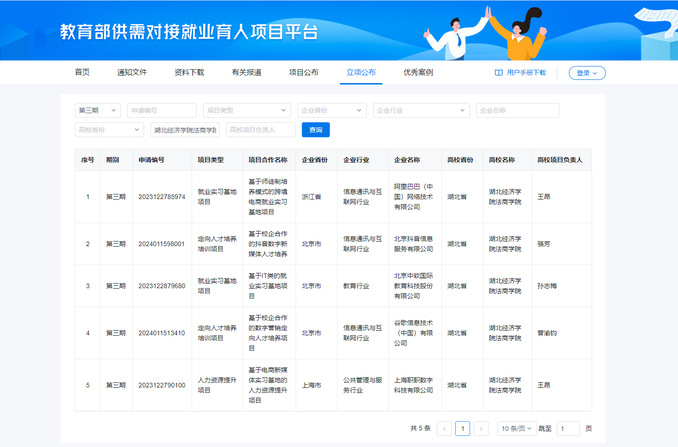
Task: Open the 项目公布 tab
Action: [304, 73]
